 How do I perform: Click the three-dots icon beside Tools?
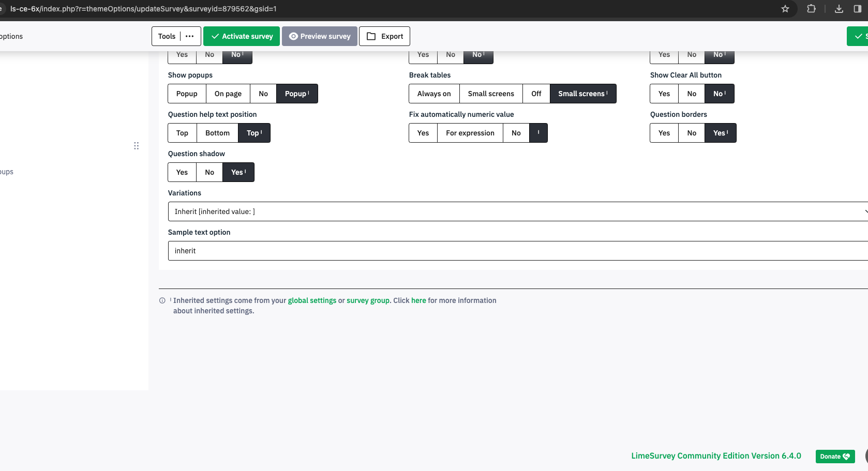click(x=190, y=36)
